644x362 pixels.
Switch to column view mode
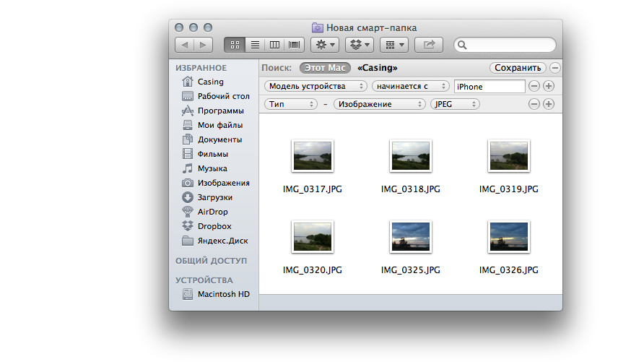point(274,45)
